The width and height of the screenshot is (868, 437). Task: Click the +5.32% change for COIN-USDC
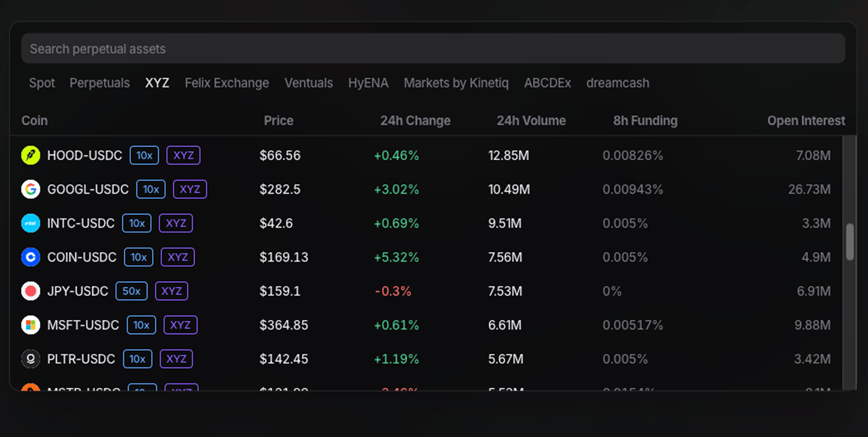[396, 257]
